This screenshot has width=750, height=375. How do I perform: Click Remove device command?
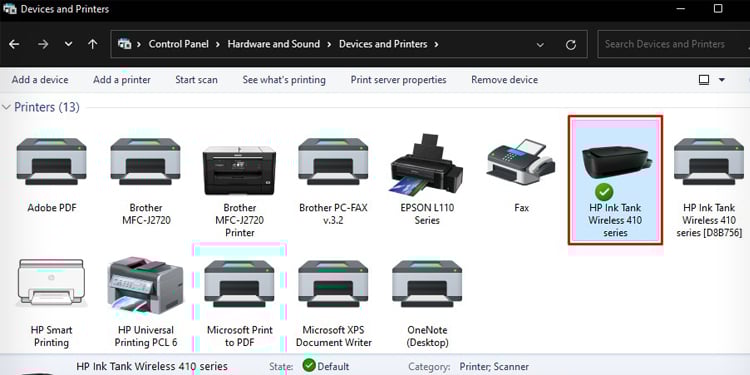tap(505, 80)
